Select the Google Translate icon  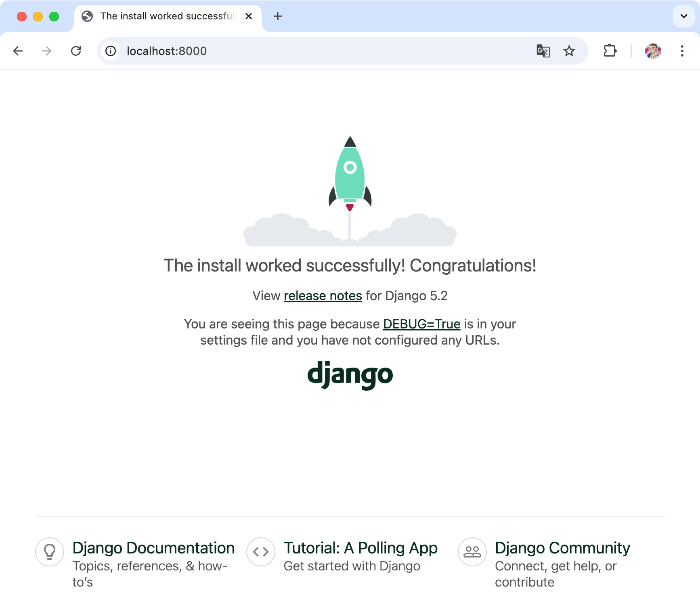tap(543, 51)
